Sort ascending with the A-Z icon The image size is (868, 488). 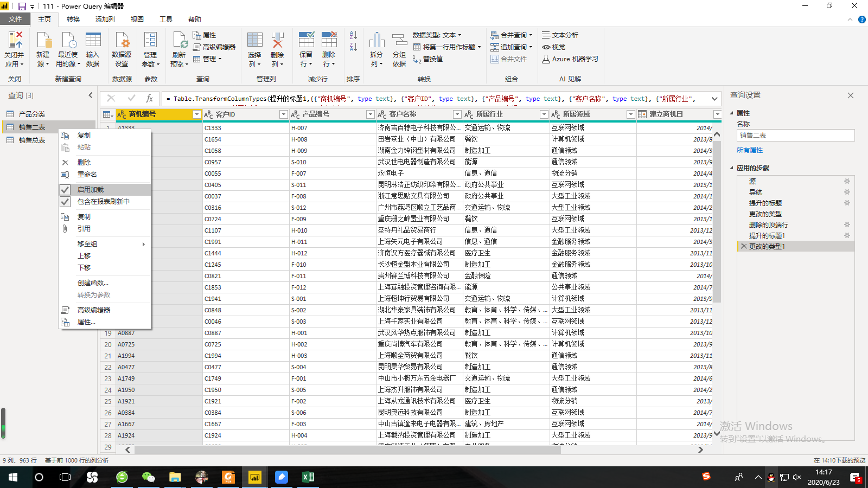click(353, 35)
